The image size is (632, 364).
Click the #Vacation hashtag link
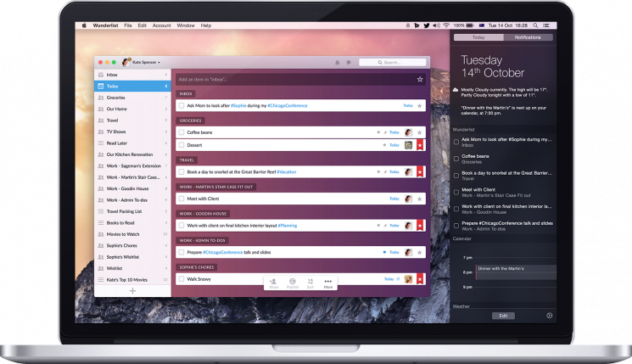tap(287, 172)
